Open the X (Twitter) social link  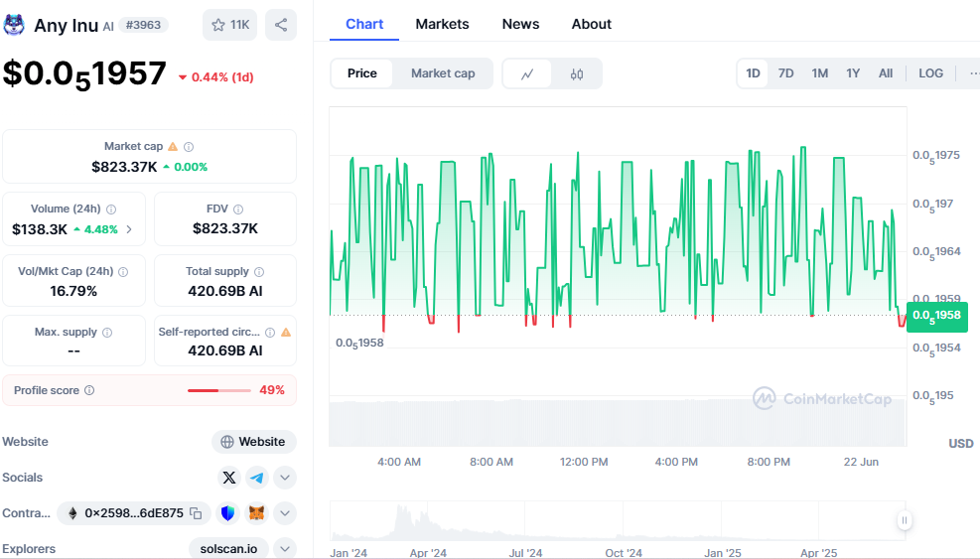229,478
